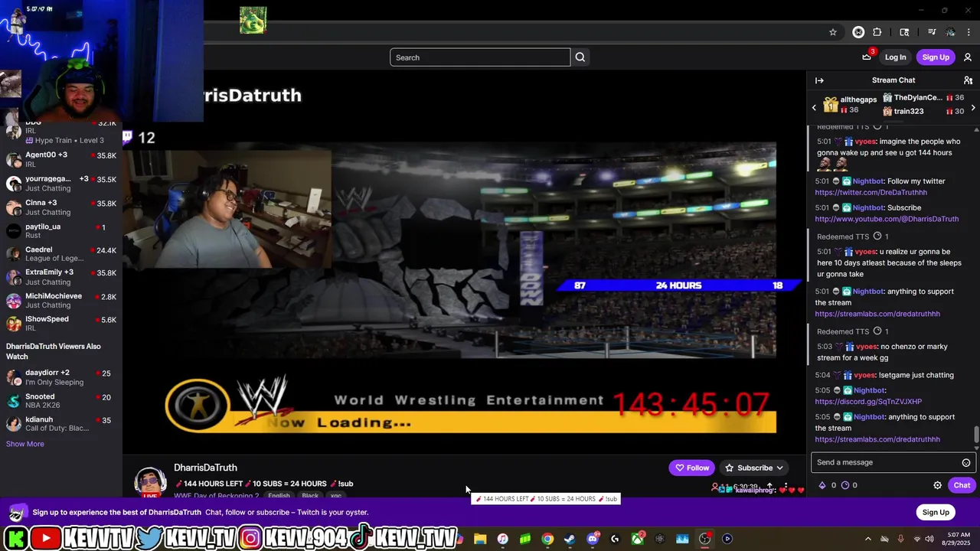Open the discord.gg invite link
The height and width of the screenshot is (551, 980).
(868, 402)
